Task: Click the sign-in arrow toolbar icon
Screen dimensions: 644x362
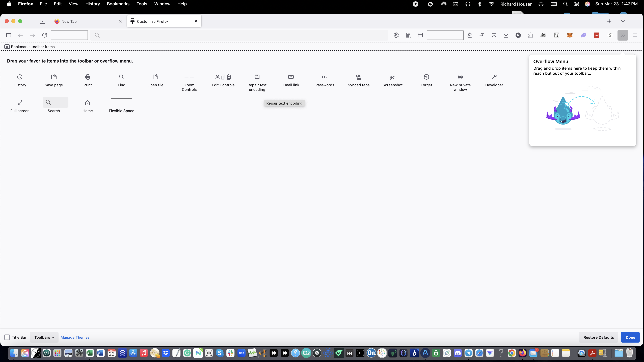Action: pos(482,35)
